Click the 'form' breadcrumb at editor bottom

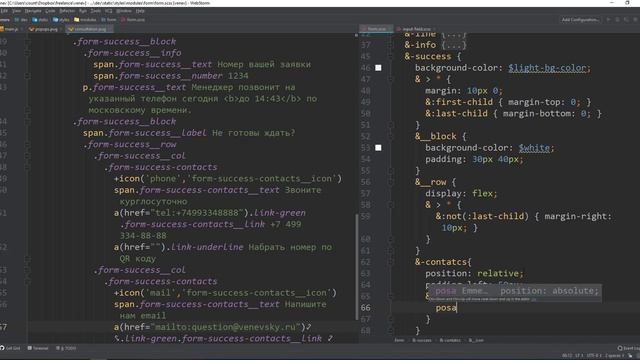click(x=399, y=340)
